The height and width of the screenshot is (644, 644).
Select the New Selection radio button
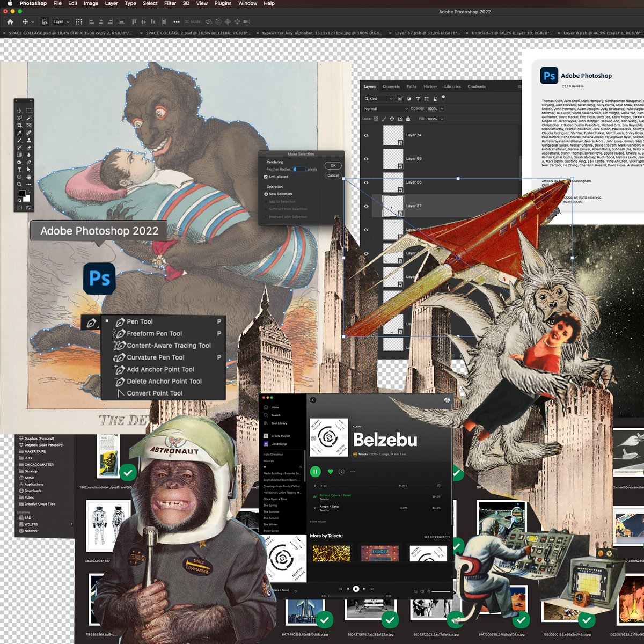coord(266,194)
